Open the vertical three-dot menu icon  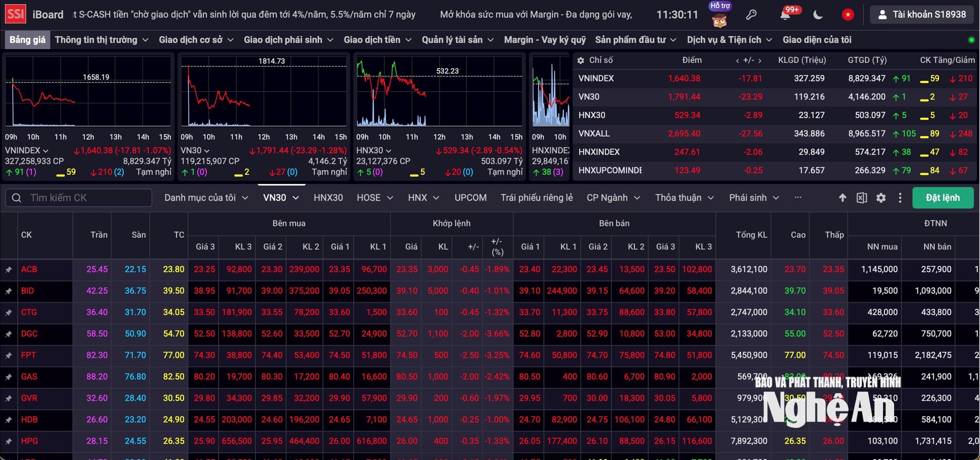point(900,198)
